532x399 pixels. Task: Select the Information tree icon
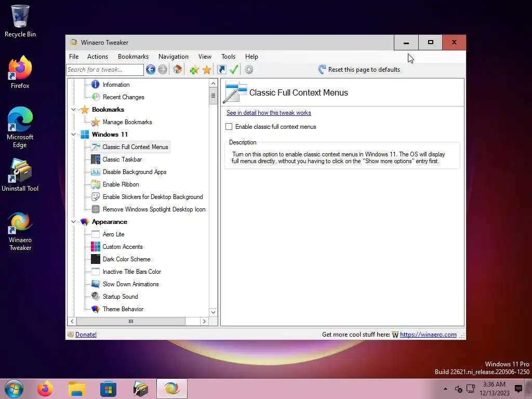coord(96,85)
